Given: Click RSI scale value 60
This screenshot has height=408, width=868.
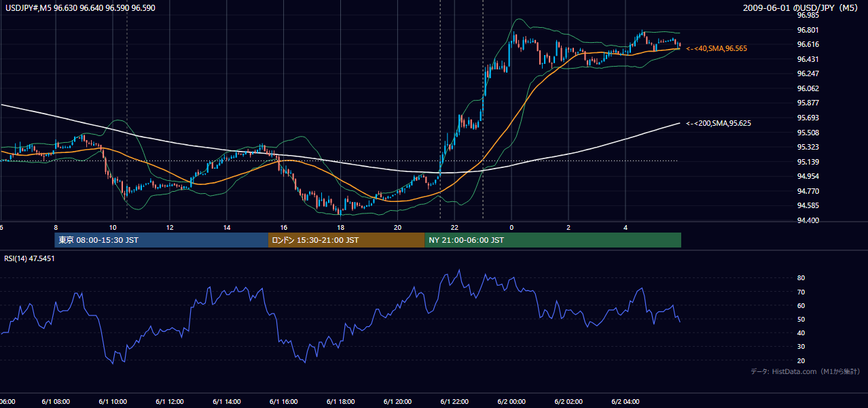Looking at the screenshot, I should (801, 305).
